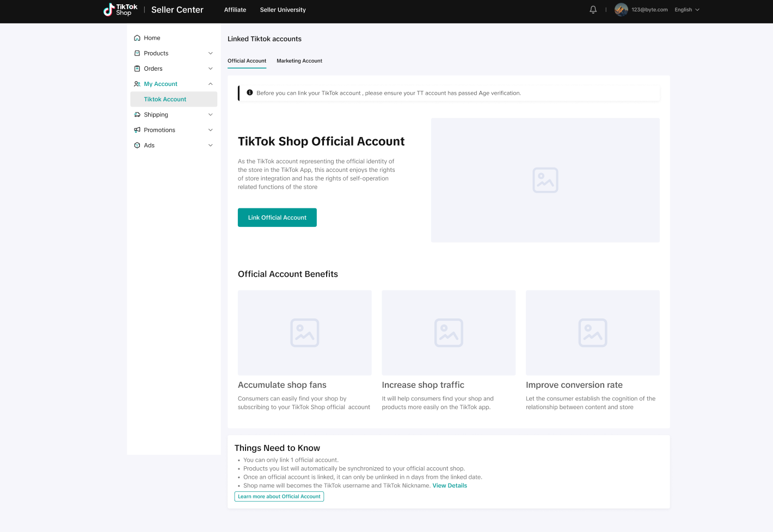The height and width of the screenshot is (532, 773).
Task: Collapse the My Account menu chevron
Action: [x=211, y=84]
